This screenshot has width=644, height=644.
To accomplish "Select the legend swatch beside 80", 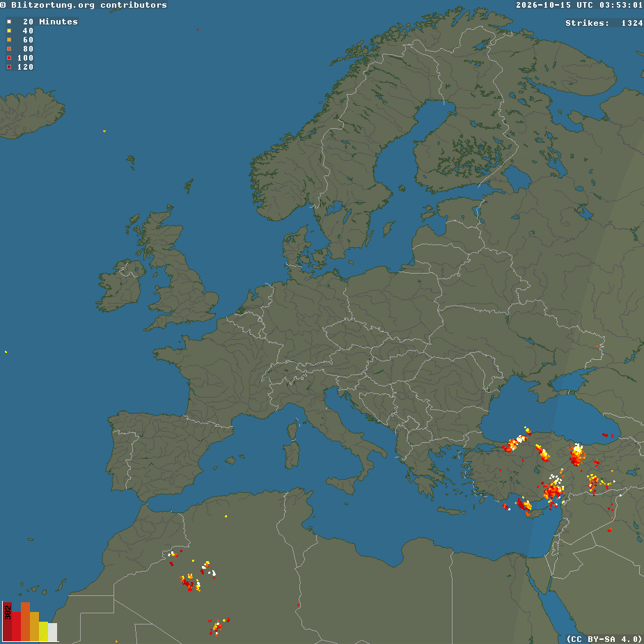I will (x=9, y=49).
